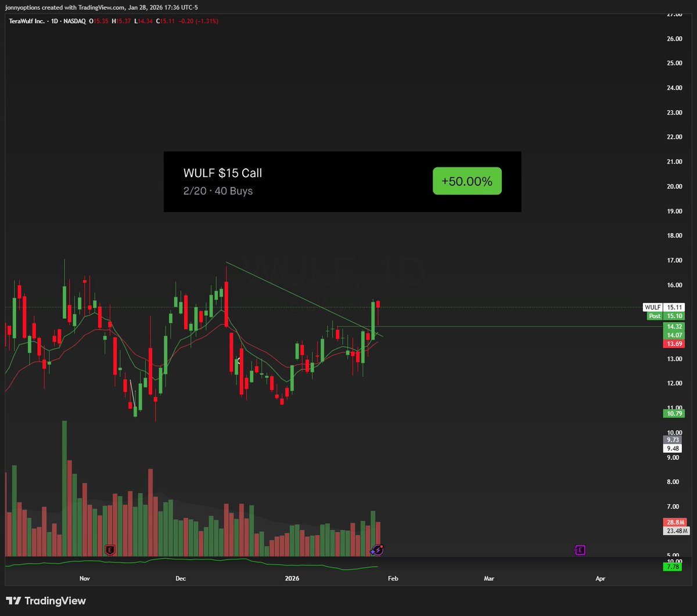Viewport: 697px width, 616px height.
Task: Click the Post 15.10 price label
Action: pos(666,316)
